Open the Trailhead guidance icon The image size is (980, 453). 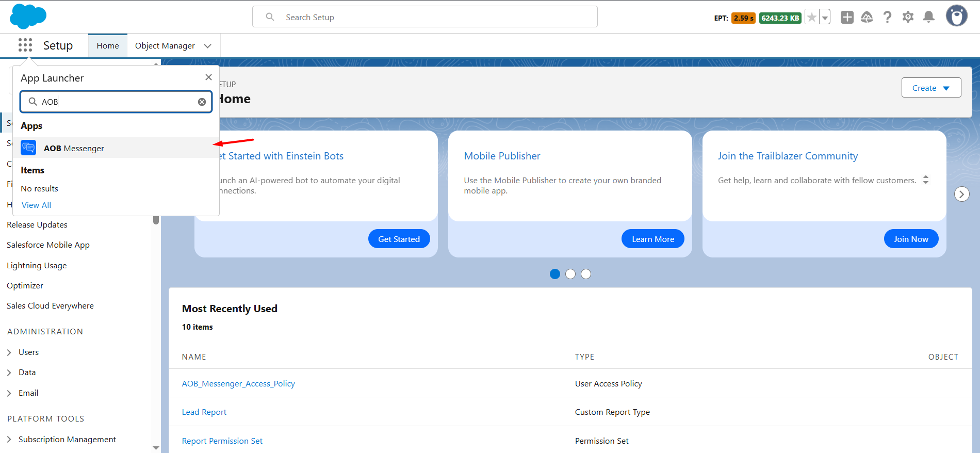pyautogui.click(x=867, y=18)
